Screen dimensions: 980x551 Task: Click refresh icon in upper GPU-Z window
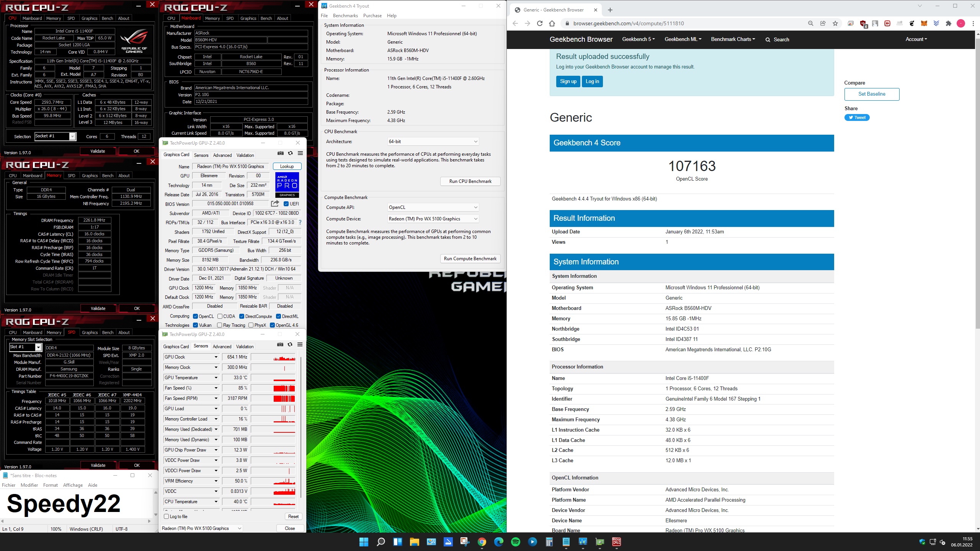[291, 153]
